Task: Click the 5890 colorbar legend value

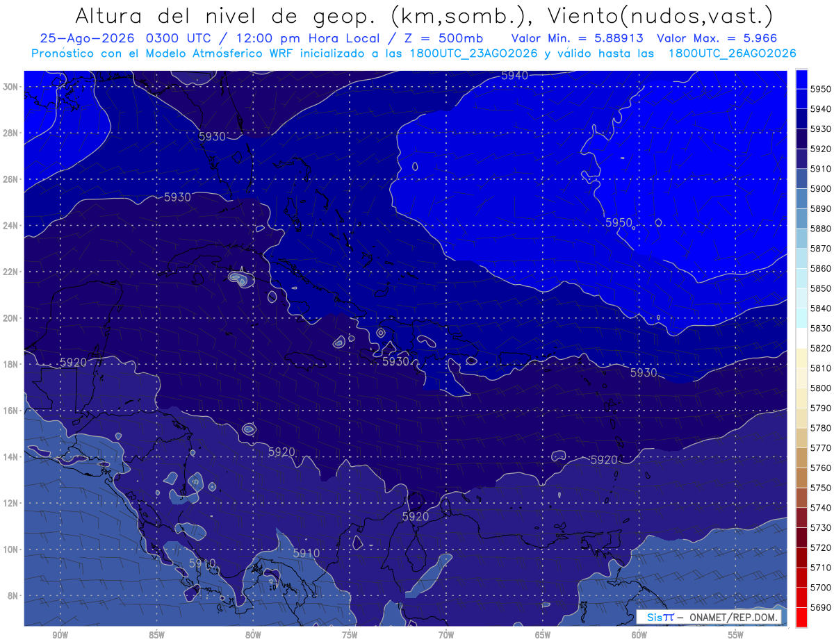Action: (x=820, y=208)
